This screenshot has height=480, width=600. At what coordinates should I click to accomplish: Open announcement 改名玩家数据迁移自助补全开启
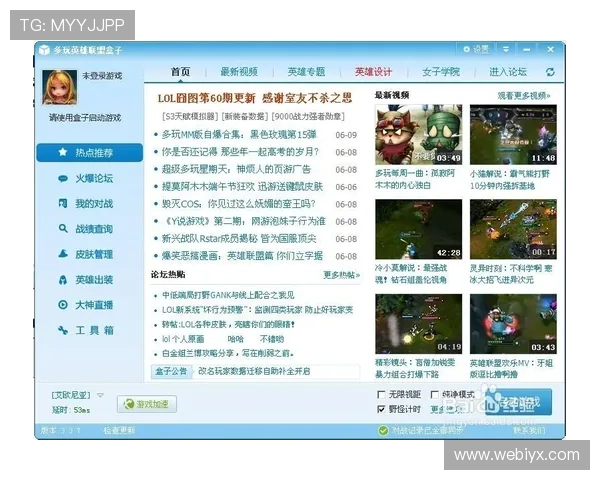pos(254,371)
